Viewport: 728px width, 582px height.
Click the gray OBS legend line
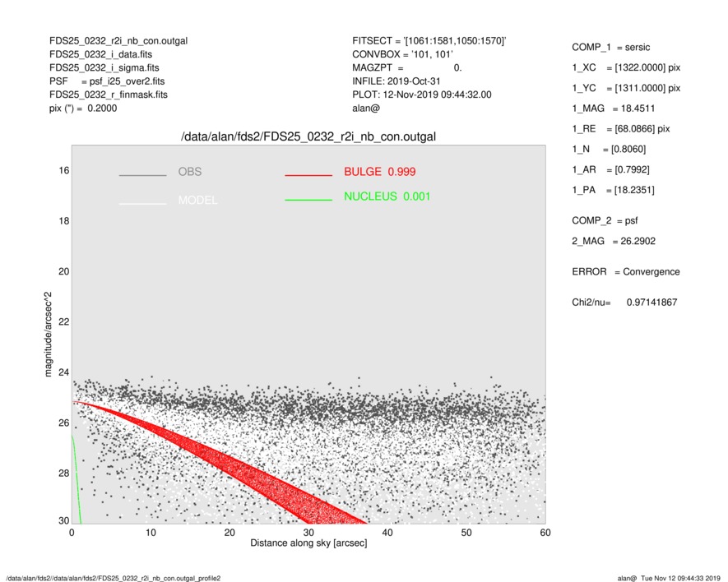(x=142, y=175)
